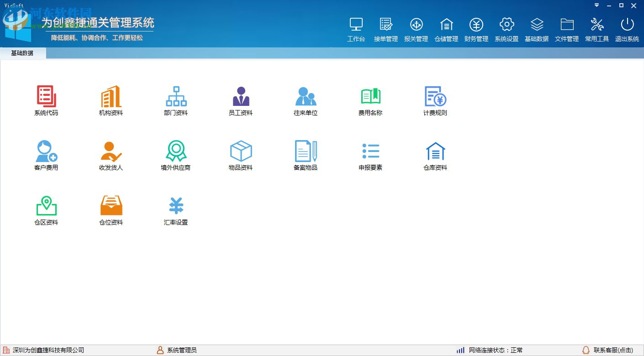Open 申报要素 list icon

(370, 151)
